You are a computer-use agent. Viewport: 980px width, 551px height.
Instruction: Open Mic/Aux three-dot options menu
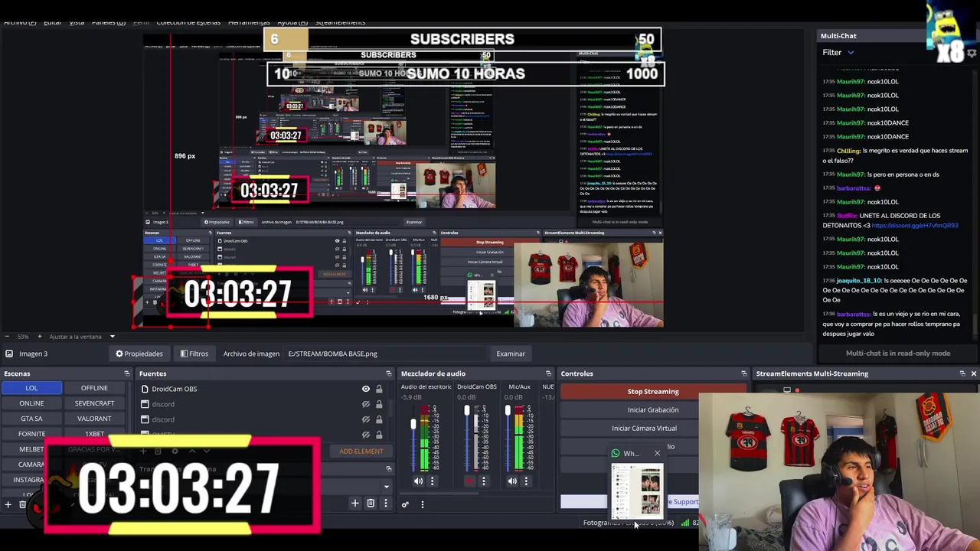[526, 481]
